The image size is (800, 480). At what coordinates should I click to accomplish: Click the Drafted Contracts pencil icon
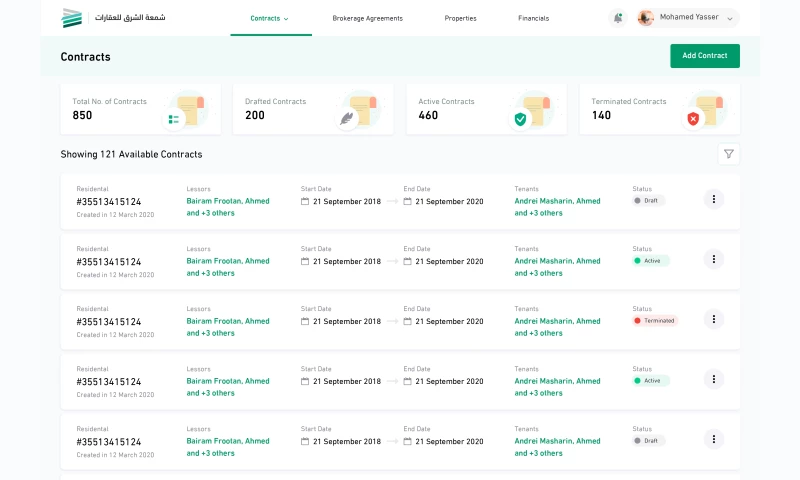coord(347,119)
